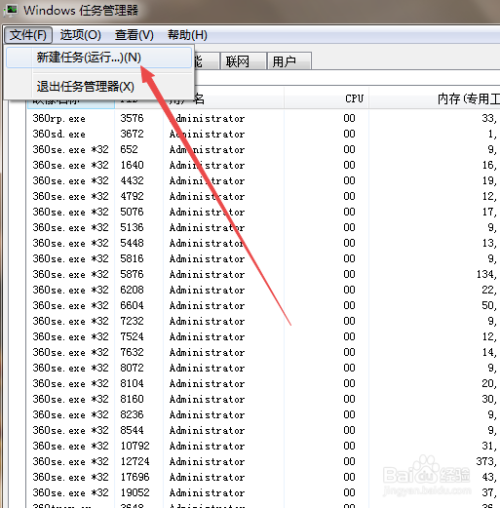Select process with PID 4432

click(x=263, y=181)
